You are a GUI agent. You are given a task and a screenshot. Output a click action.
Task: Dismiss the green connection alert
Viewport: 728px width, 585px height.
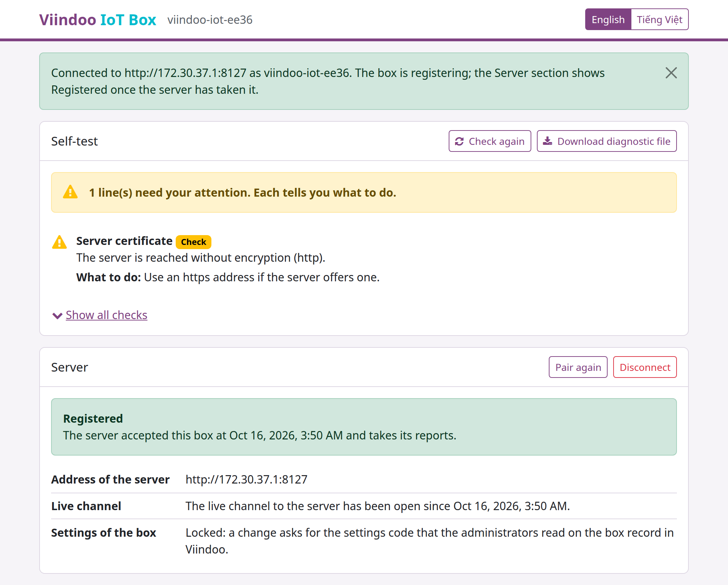click(671, 73)
